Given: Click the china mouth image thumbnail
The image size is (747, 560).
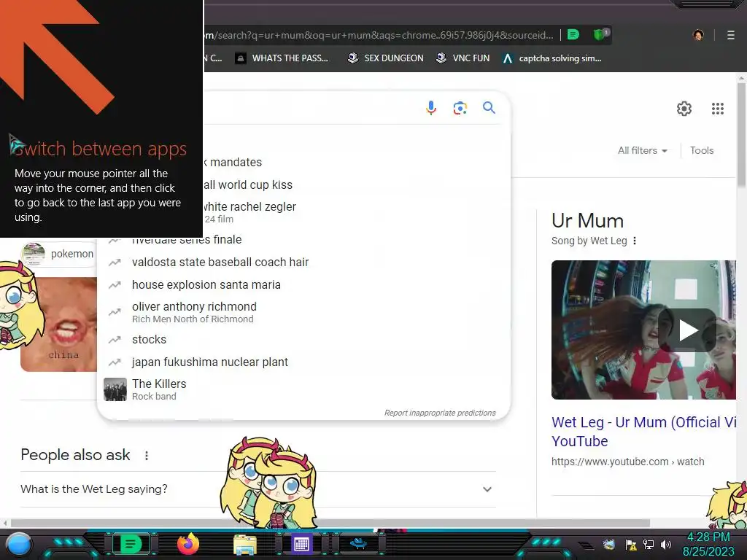Looking at the screenshot, I should coord(58,324).
